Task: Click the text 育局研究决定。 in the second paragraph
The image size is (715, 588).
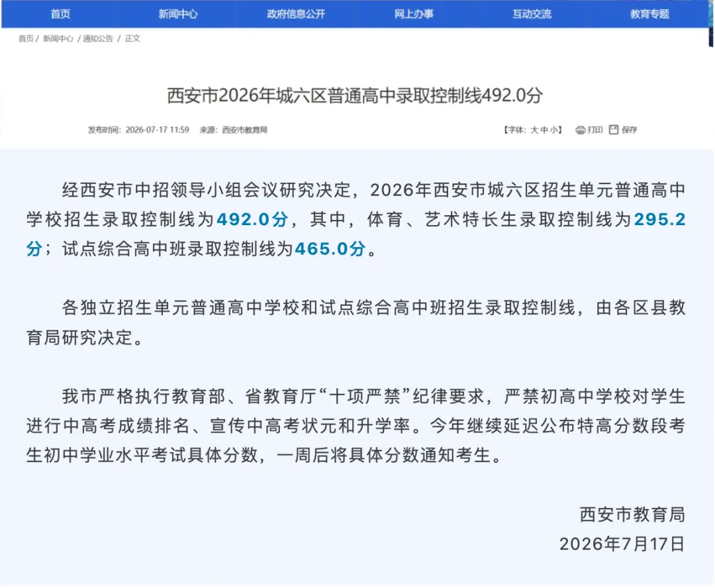Action: [x=85, y=338]
